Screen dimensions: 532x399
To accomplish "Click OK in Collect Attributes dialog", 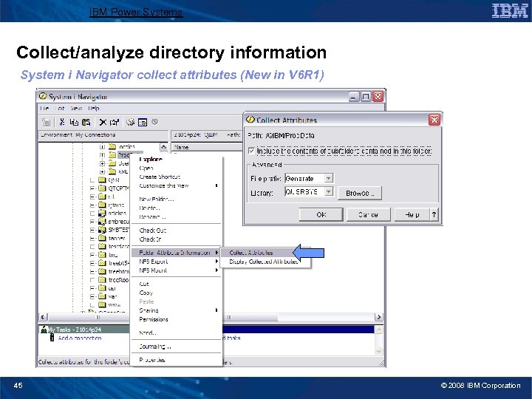I will (x=321, y=214).
